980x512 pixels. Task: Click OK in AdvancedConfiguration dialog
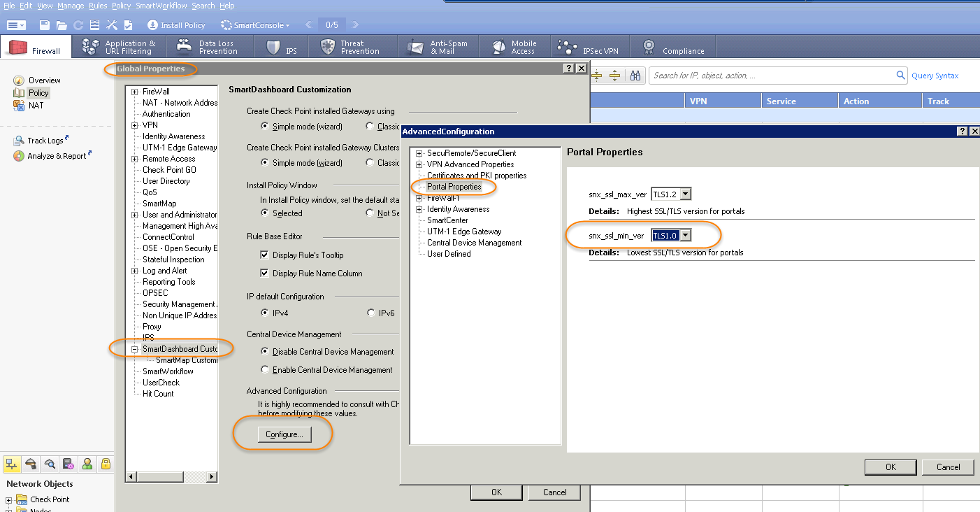tap(891, 467)
